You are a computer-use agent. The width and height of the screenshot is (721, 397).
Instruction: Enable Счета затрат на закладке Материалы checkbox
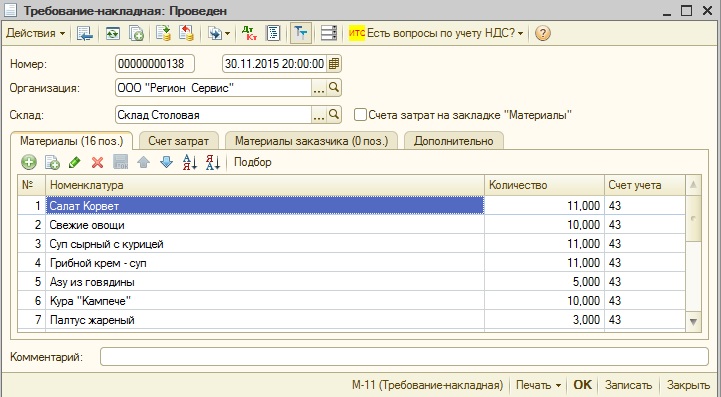pos(360,115)
